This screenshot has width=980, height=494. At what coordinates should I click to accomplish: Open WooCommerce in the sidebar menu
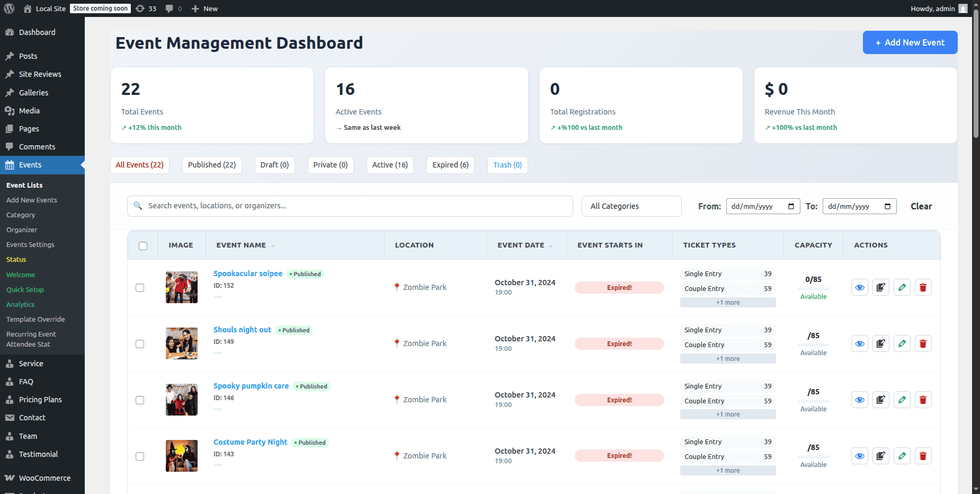(44, 478)
